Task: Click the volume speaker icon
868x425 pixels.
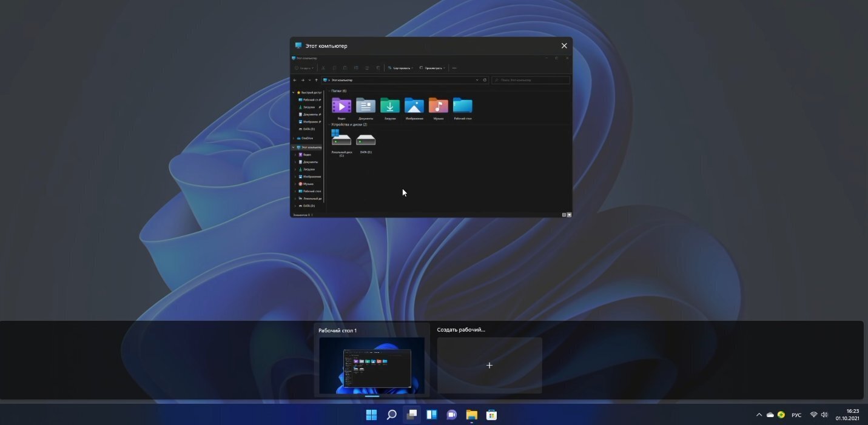Action: pos(824,415)
